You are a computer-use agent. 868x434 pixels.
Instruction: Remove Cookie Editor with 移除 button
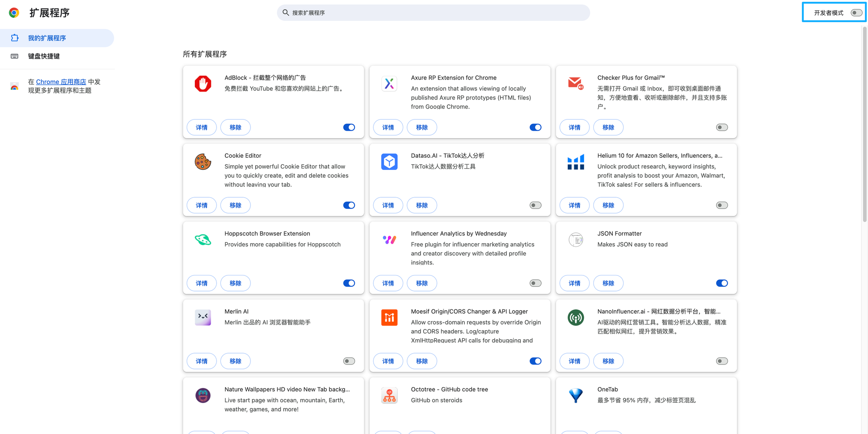[235, 205]
